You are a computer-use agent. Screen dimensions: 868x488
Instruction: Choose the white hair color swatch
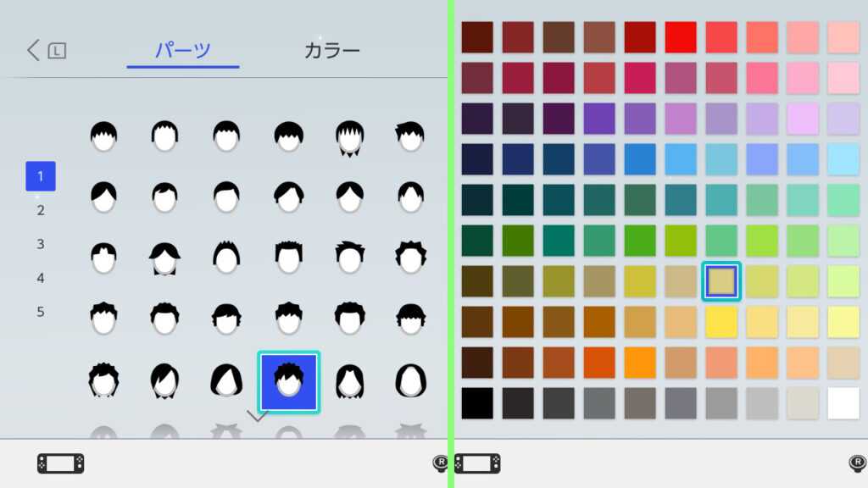pos(843,403)
